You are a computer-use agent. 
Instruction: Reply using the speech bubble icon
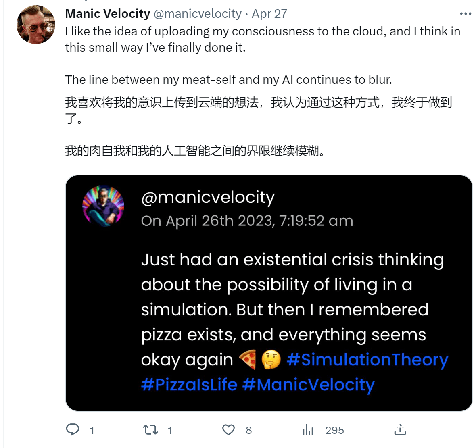click(73, 430)
